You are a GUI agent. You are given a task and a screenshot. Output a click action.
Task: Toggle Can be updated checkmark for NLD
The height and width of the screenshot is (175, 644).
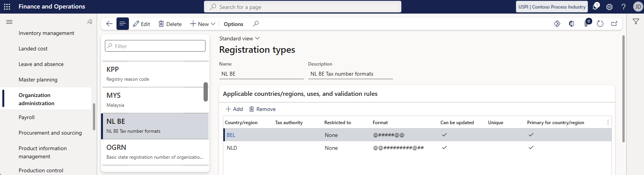click(x=444, y=147)
